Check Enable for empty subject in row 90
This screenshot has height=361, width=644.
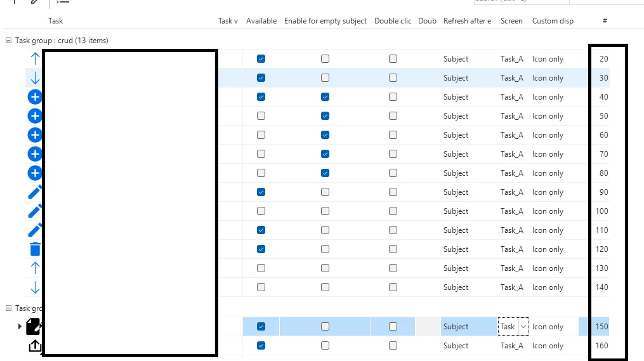(325, 192)
